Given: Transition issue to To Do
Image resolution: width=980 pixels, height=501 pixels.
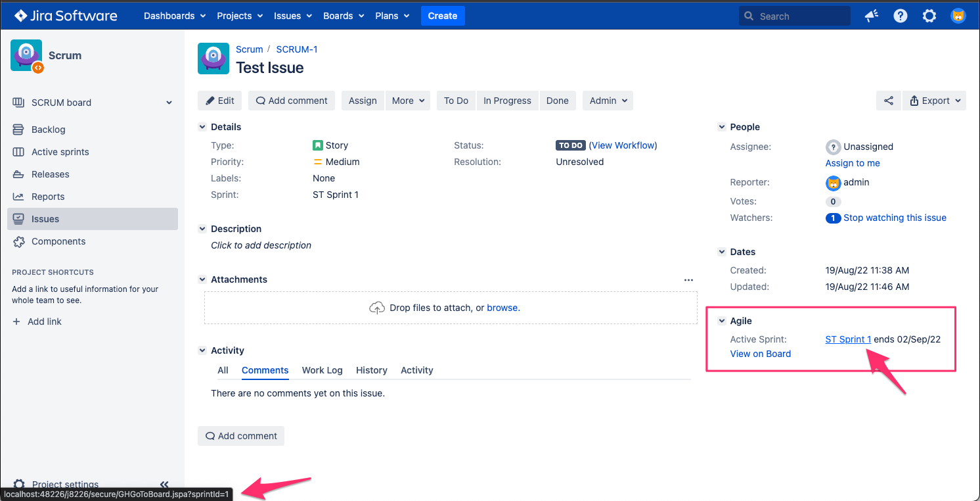Looking at the screenshot, I should [x=456, y=101].
